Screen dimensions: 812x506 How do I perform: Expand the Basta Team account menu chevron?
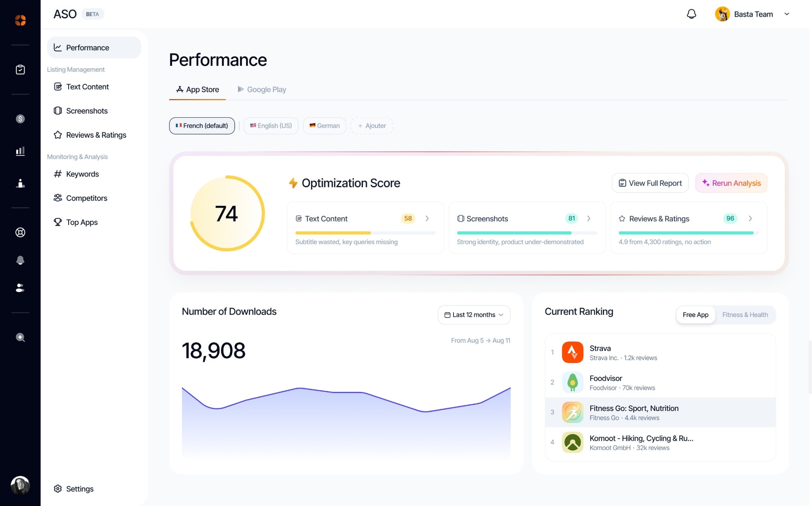(787, 14)
